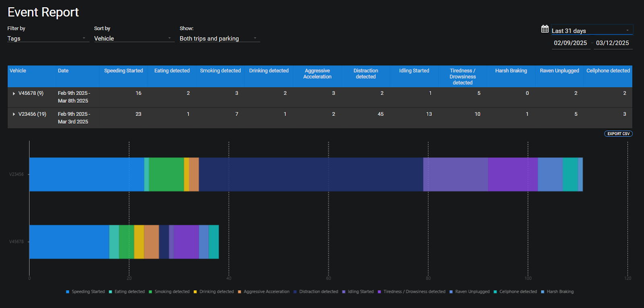Viewport: 644px width, 308px height.
Task: Expand the V45678 vehicle row
Action: tap(14, 93)
